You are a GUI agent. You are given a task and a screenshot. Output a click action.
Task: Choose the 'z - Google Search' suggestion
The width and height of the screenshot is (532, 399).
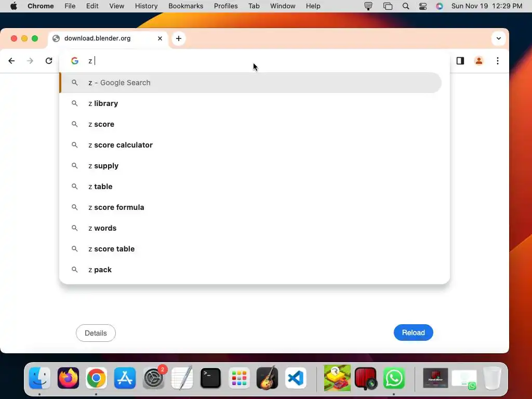[x=250, y=83]
